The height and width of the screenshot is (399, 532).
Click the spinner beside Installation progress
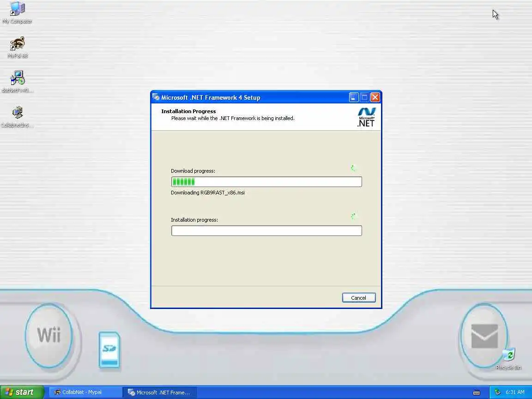[354, 217]
